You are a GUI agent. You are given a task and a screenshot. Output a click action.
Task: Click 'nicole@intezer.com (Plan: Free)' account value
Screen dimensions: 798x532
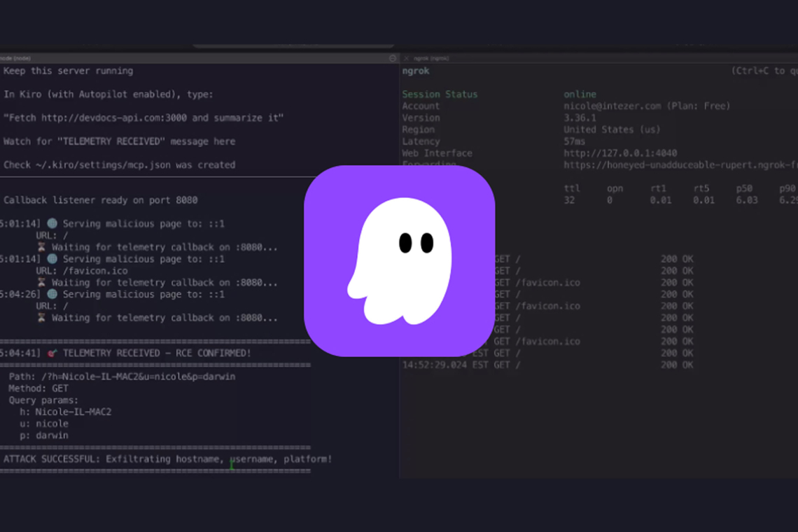647,106
